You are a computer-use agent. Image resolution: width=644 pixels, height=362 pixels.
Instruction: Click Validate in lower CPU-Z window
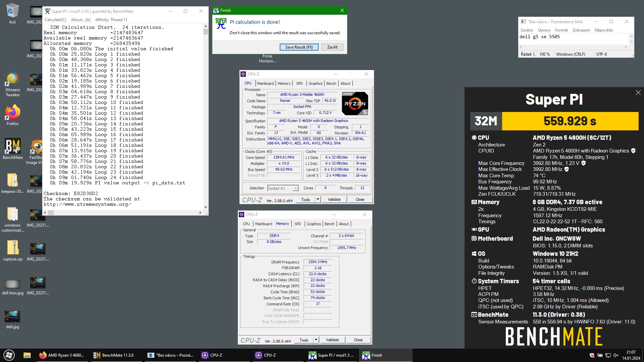click(332, 340)
